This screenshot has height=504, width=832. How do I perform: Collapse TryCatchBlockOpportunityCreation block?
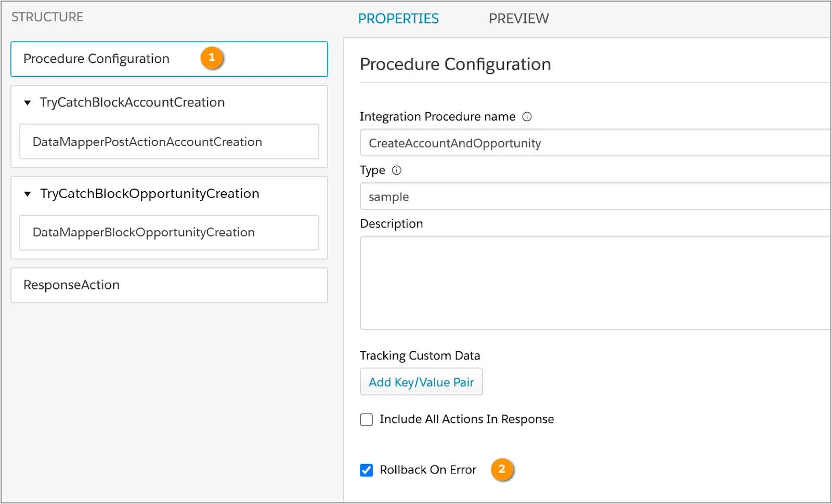28,194
